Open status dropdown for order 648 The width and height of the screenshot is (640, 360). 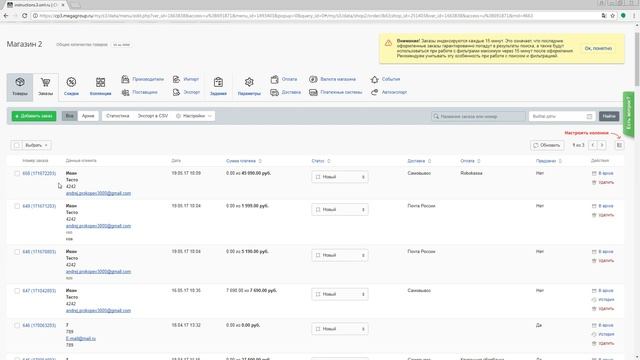click(x=340, y=256)
